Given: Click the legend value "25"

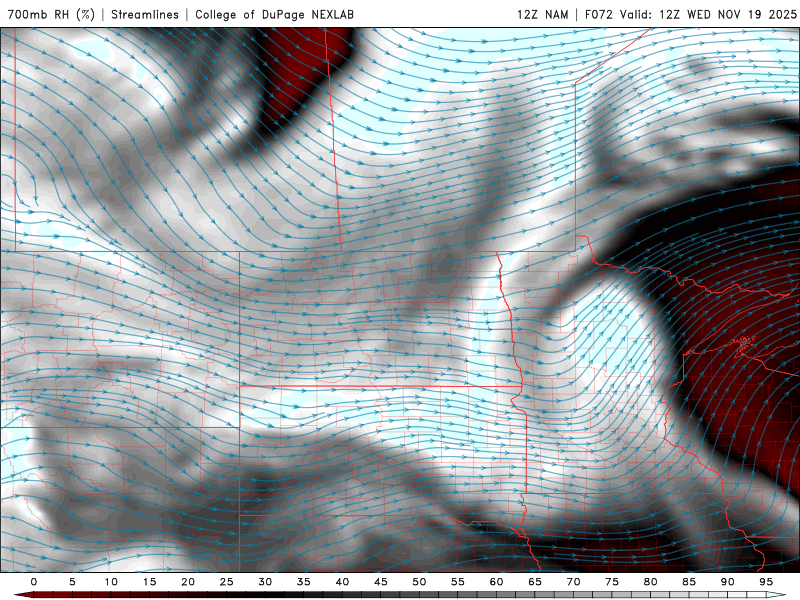Looking at the screenshot, I should coord(226,582).
